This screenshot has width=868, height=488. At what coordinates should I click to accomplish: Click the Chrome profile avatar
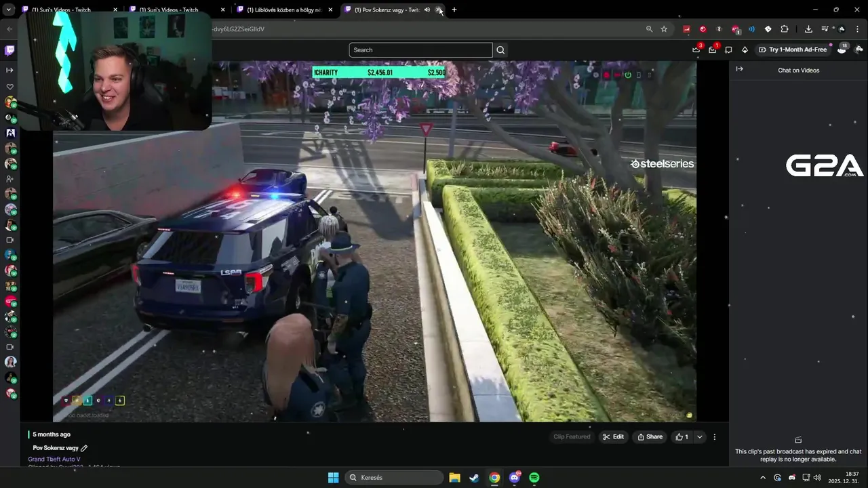842,29
